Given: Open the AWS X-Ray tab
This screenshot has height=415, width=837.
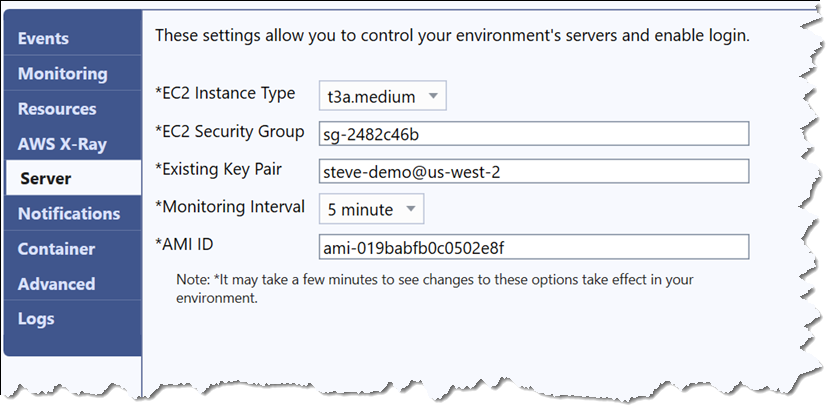Looking at the screenshot, I should coord(73,144).
